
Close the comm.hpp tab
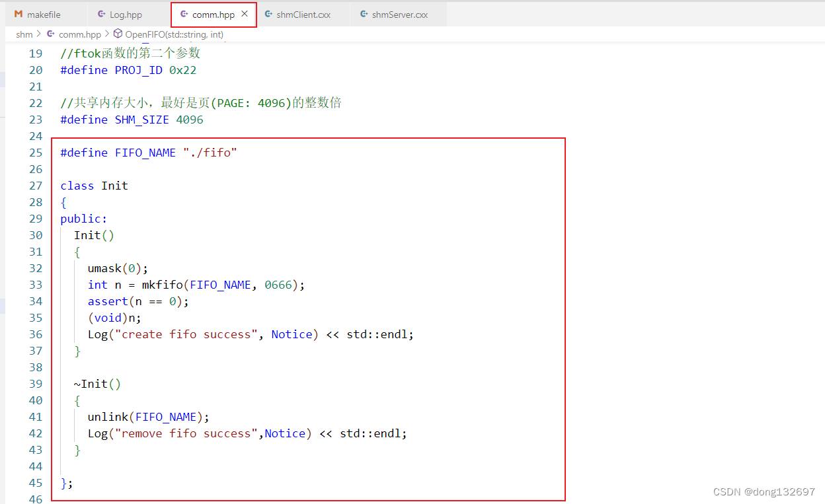point(245,14)
